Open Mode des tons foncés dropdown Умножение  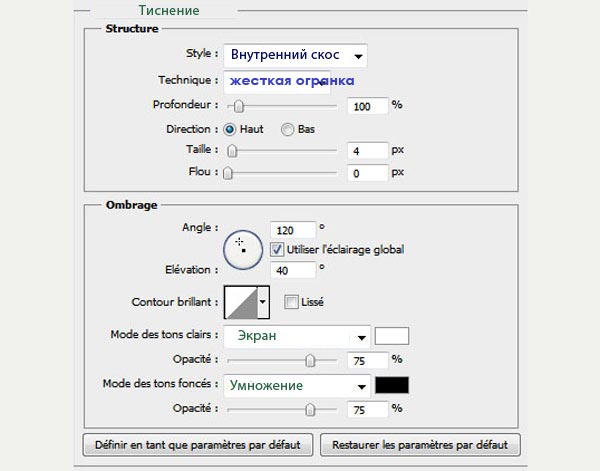coord(297,386)
